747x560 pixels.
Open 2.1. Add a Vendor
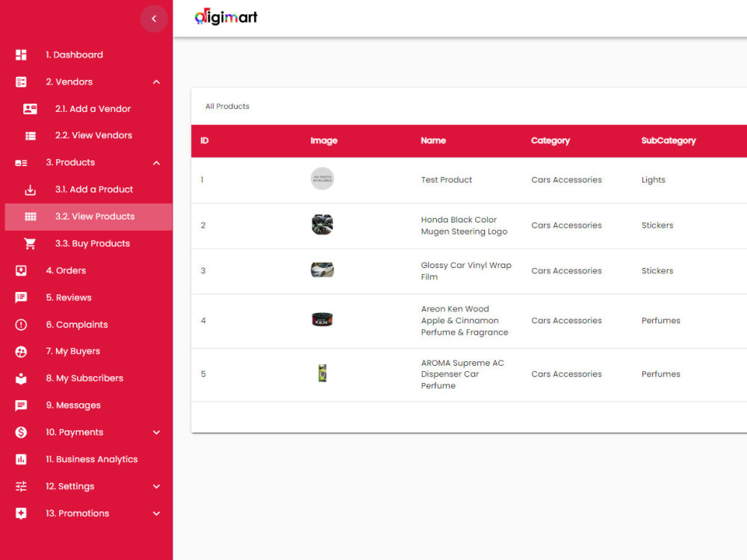(93, 108)
